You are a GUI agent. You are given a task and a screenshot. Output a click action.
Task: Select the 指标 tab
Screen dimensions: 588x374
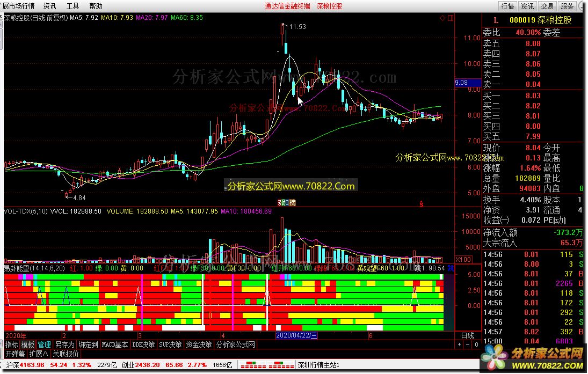(12, 345)
